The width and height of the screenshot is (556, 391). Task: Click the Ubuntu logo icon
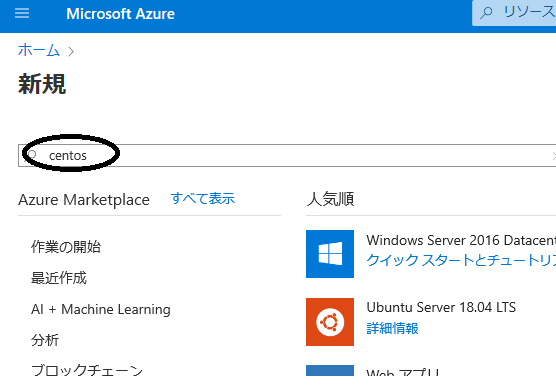pyautogui.click(x=330, y=322)
